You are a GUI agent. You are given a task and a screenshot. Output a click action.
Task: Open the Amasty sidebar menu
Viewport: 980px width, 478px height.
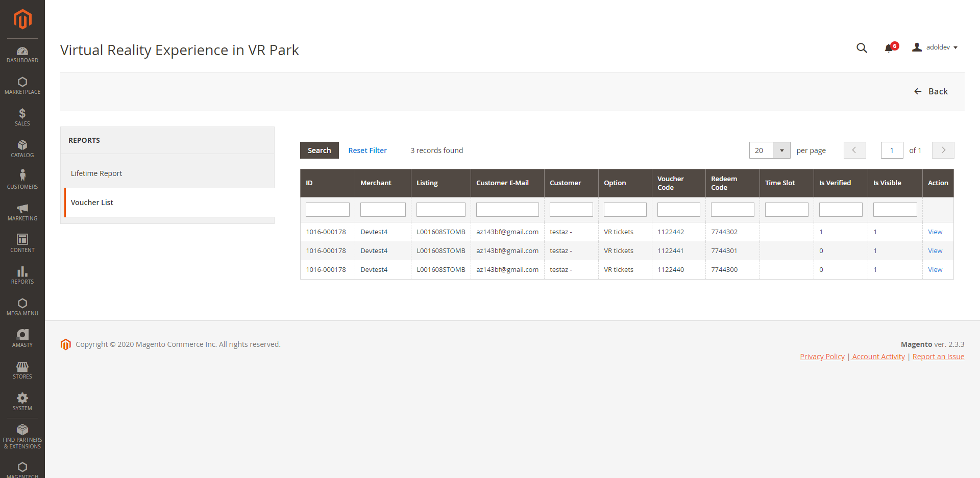coord(22,339)
